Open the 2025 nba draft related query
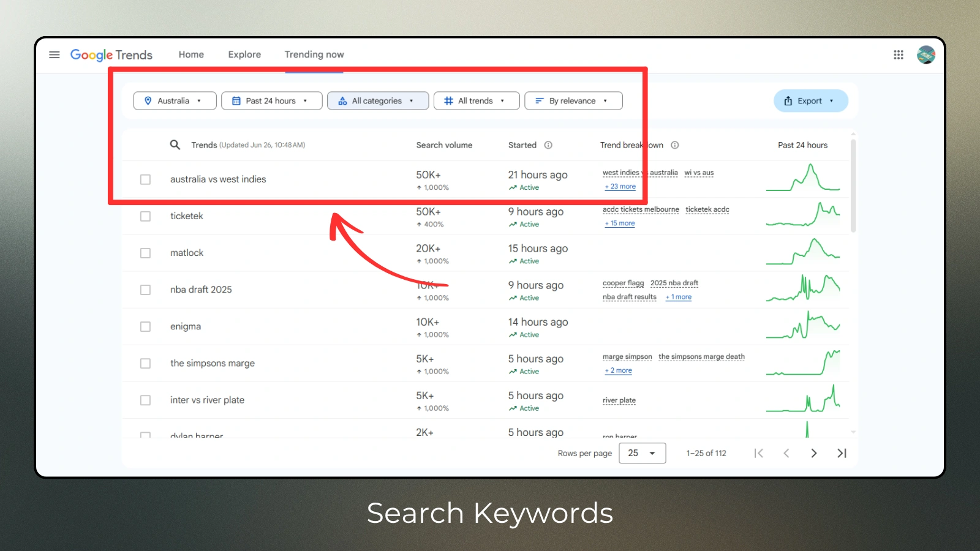 click(x=674, y=283)
